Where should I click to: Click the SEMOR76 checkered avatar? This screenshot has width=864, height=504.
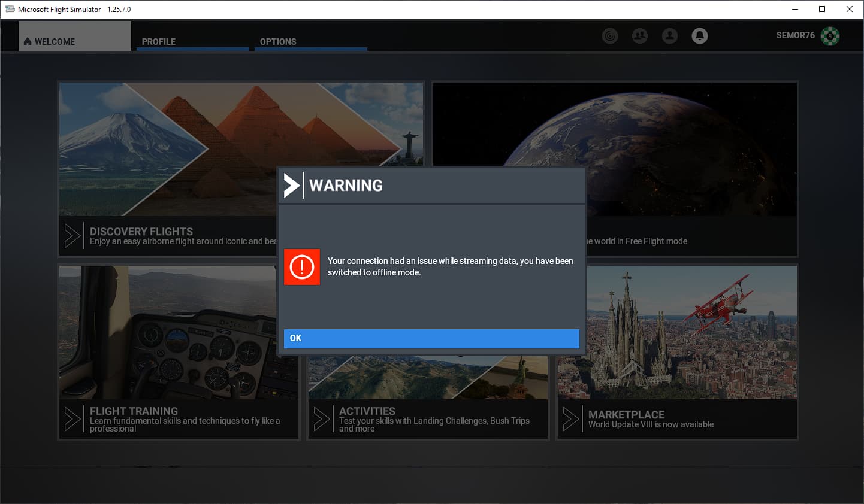[830, 36]
